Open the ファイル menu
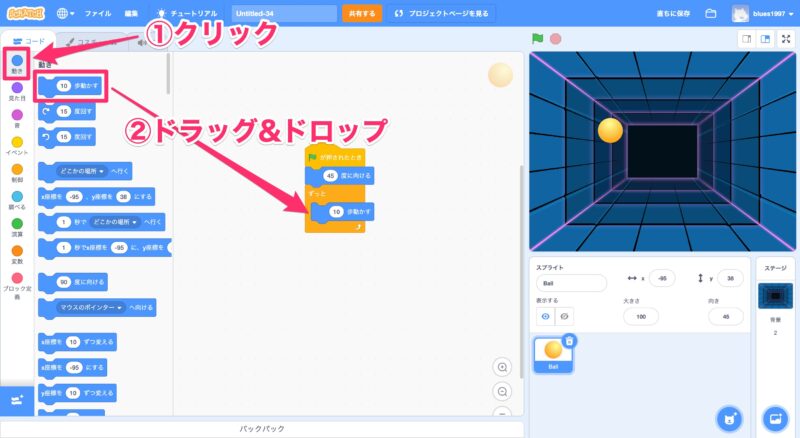The image size is (800, 438). coord(98,13)
